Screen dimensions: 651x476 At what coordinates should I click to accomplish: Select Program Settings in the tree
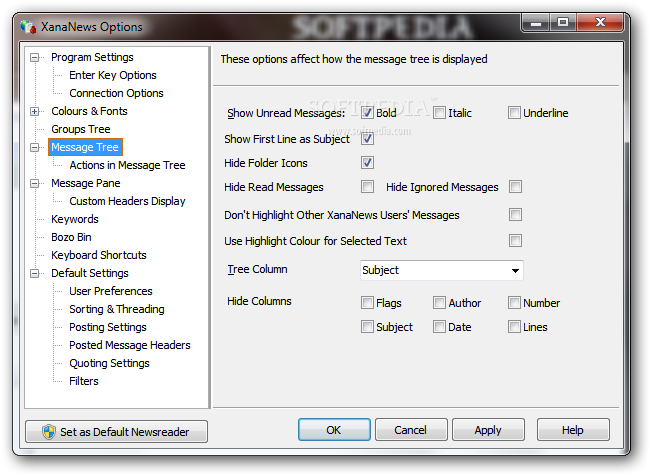point(92,57)
